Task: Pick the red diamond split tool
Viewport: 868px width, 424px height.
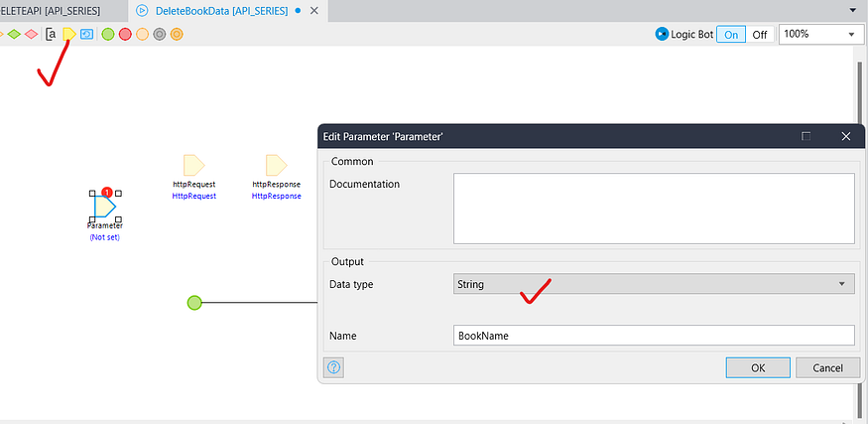Action: pos(31,34)
